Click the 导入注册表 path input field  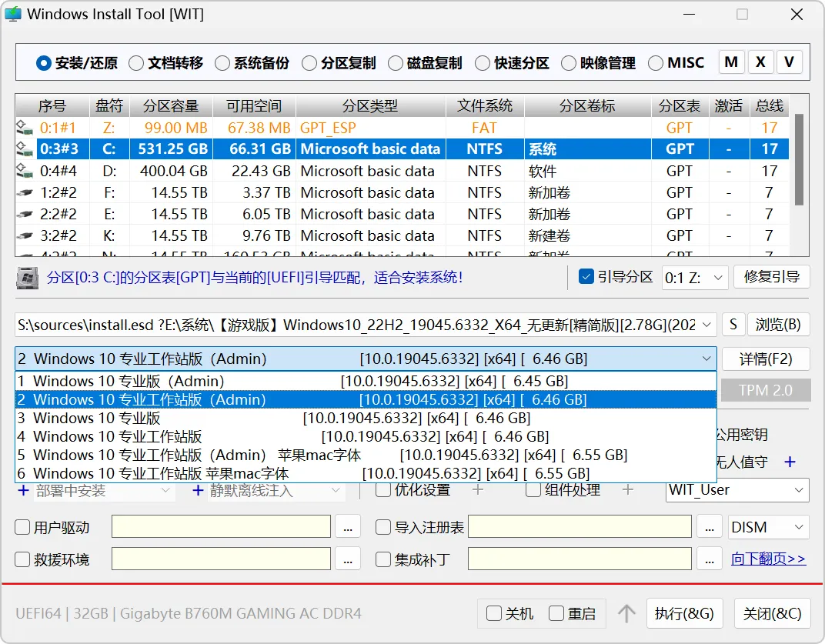[x=580, y=527]
